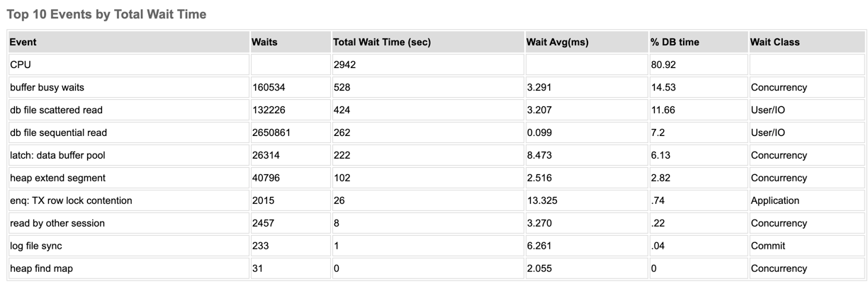This screenshot has height=284, width=868.
Task: Click the read by other session event
Action: 57,223
